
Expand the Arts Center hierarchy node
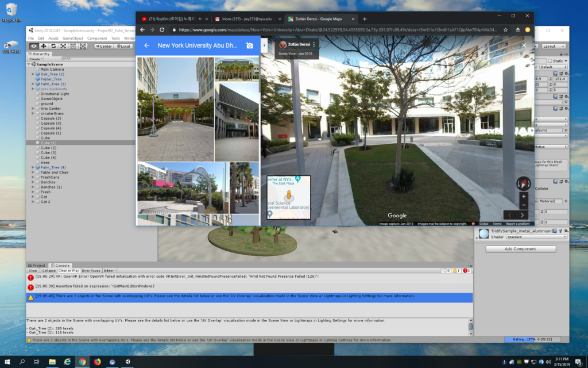[x=33, y=109]
